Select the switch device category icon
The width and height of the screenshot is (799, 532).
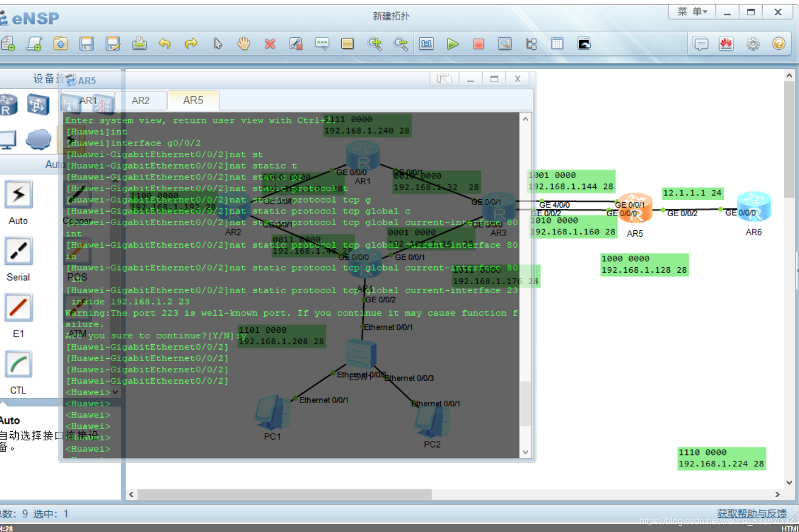[38, 105]
